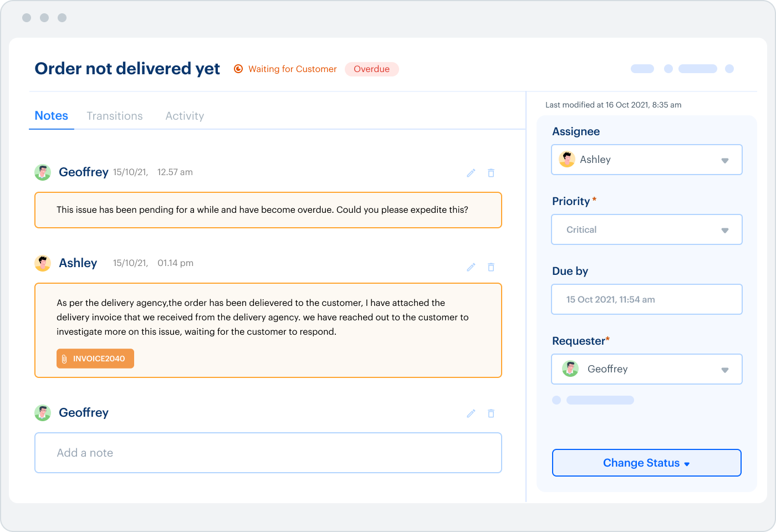Viewport: 776px width, 532px height.
Task: Click the Add a note field
Action: 268,453
